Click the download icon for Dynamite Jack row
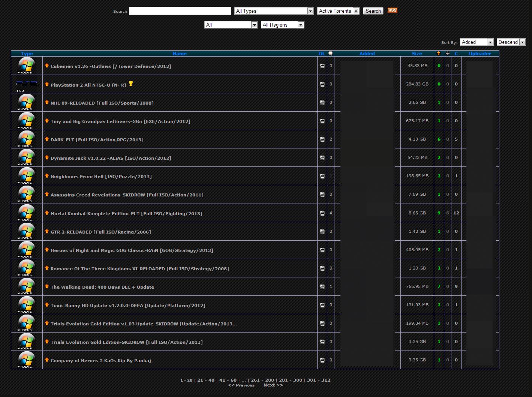 pos(322,158)
